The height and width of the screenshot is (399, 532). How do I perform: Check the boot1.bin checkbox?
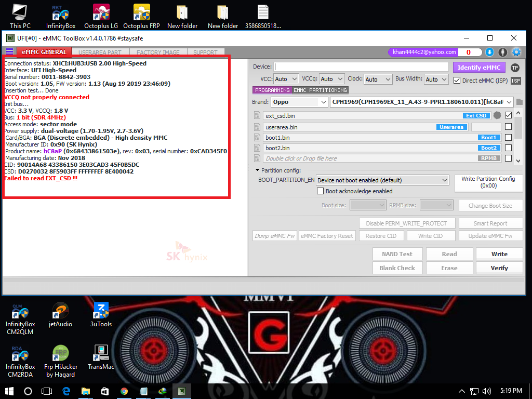pos(508,137)
